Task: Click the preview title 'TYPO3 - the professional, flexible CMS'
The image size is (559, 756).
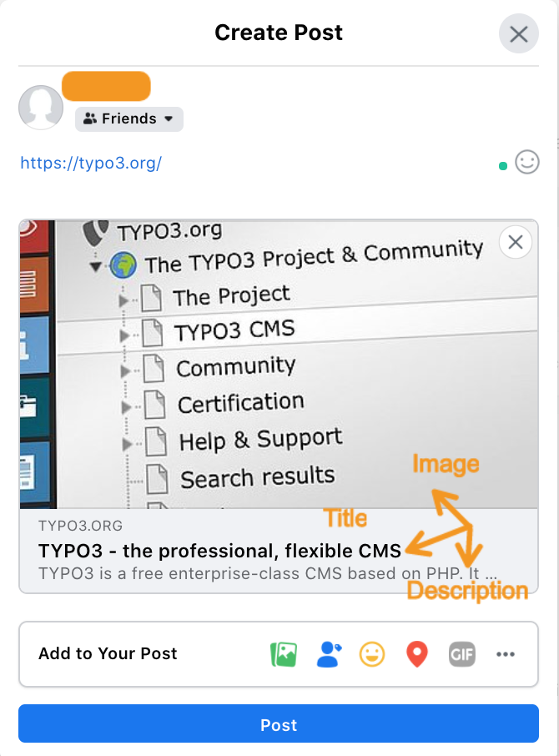Action: [x=220, y=551]
